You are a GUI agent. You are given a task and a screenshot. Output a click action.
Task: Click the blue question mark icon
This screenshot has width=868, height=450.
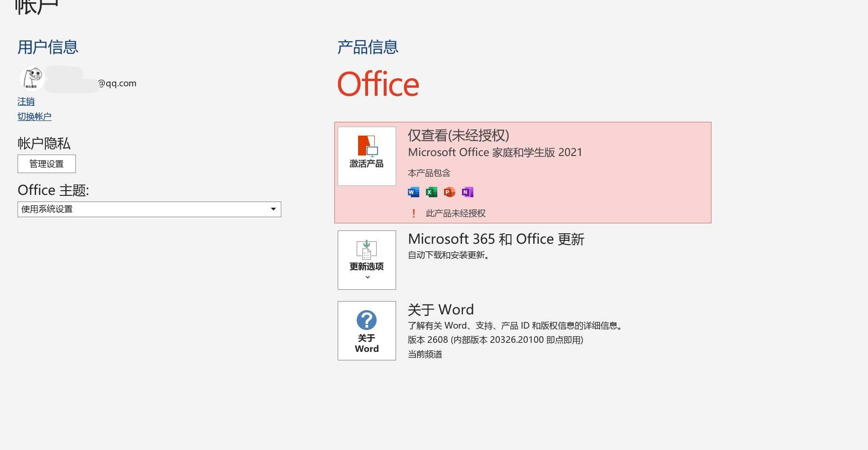pyautogui.click(x=367, y=320)
